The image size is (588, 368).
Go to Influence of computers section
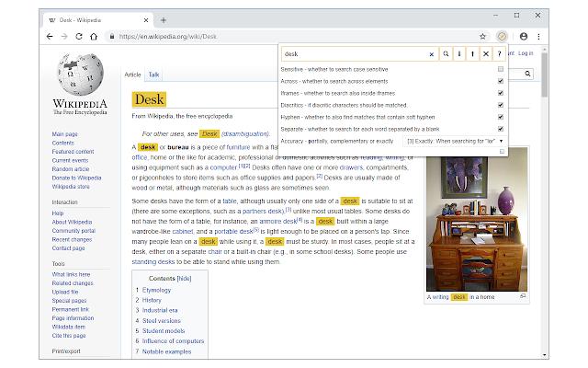pos(173,341)
